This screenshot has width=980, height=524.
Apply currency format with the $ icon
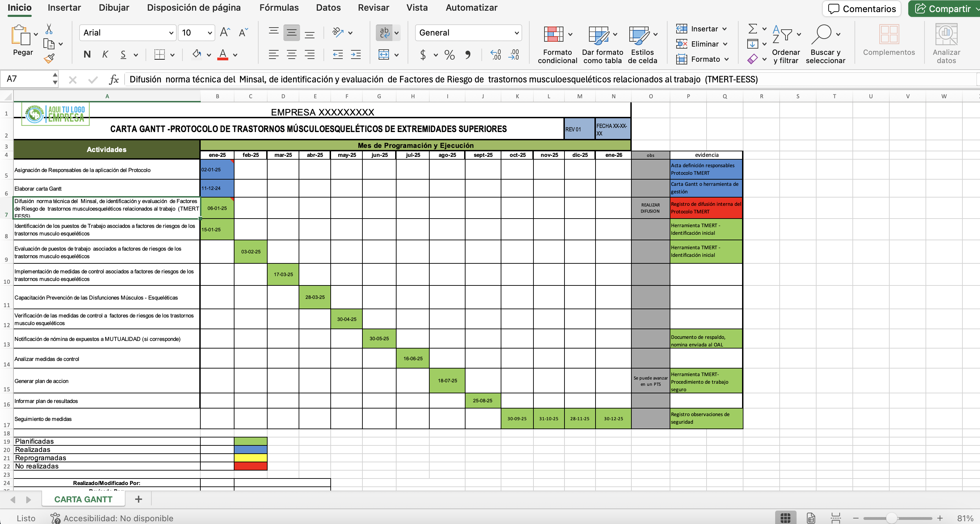tap(423, 55)
